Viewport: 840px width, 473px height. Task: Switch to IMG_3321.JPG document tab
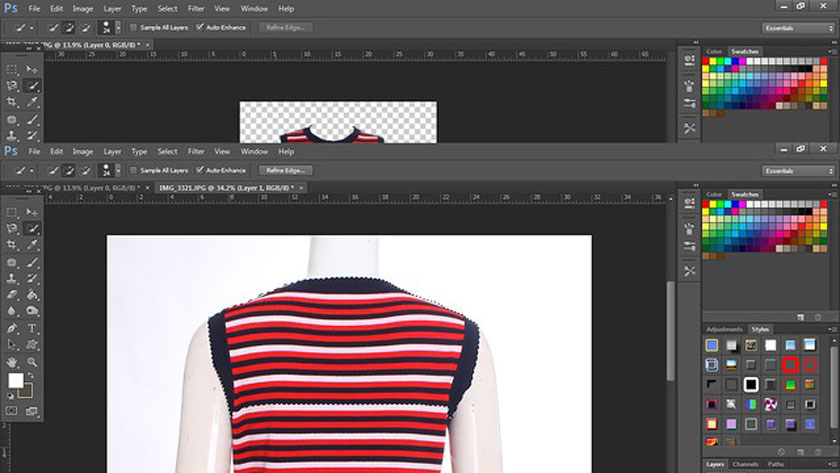tap(226, 188)
